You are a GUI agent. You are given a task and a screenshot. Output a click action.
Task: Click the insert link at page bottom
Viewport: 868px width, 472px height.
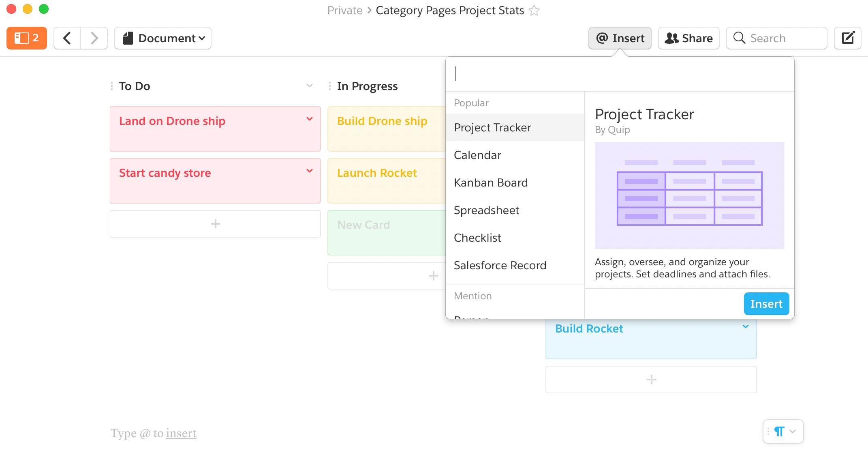(181, 433)
